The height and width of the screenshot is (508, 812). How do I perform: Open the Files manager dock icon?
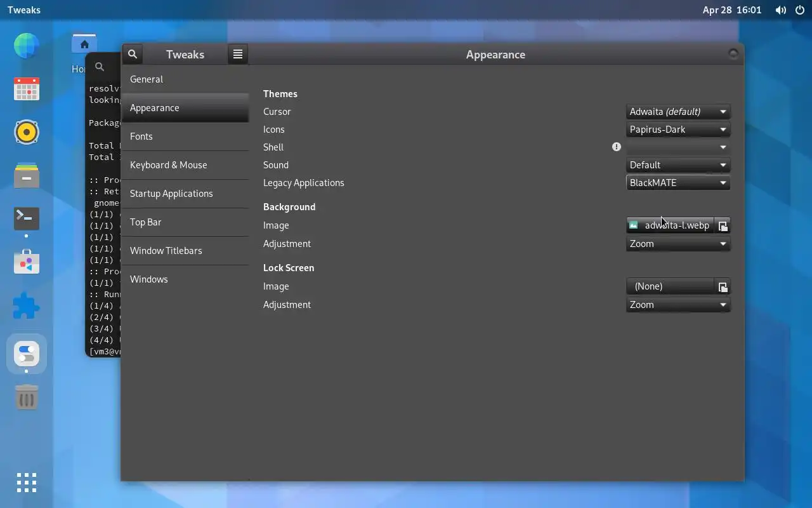[27, 175]
